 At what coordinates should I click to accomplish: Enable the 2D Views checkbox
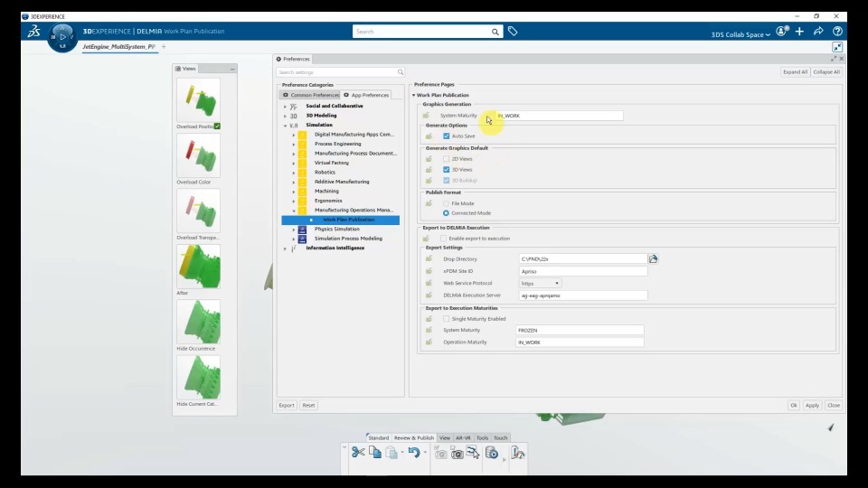(x=446, y=159)
